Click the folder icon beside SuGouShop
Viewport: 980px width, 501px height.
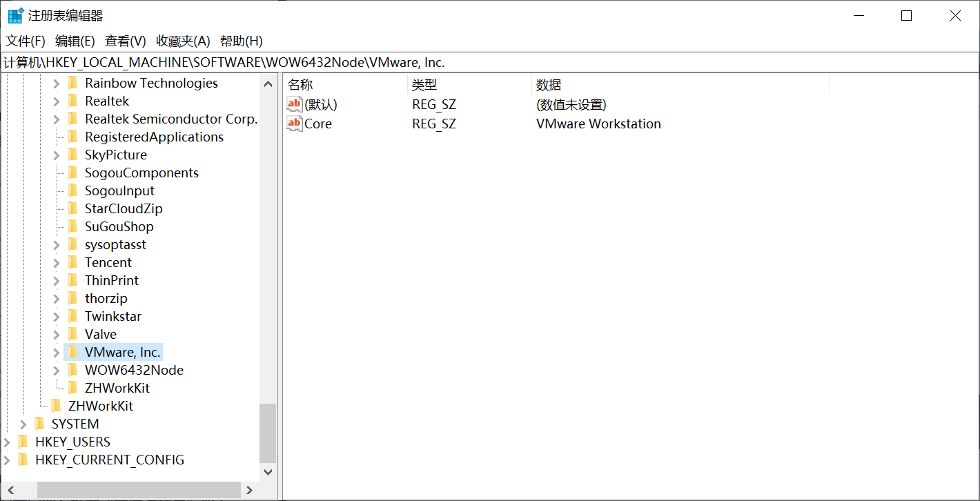(x=72, y=226)
